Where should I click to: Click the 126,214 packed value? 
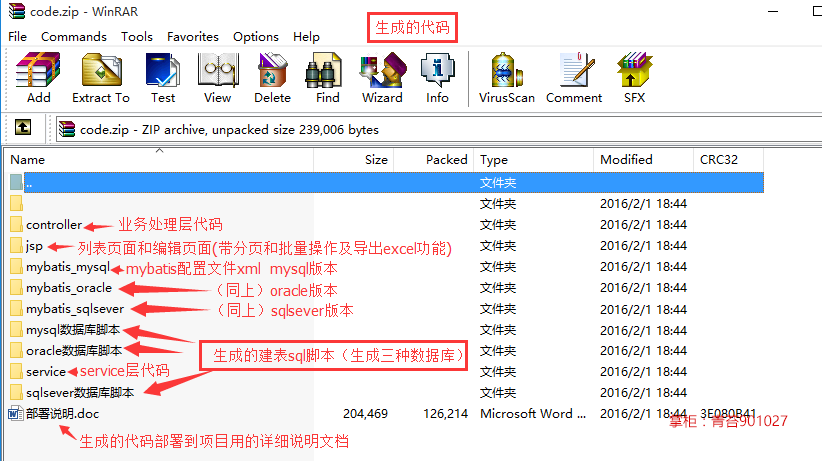pos(446,413)
